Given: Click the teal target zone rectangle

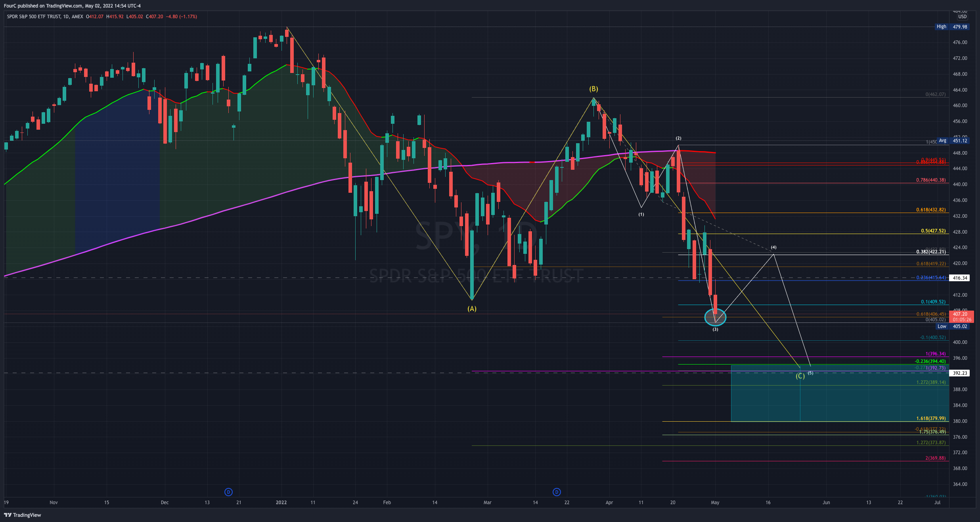Looking at the screenshot, I should point(840,393).
